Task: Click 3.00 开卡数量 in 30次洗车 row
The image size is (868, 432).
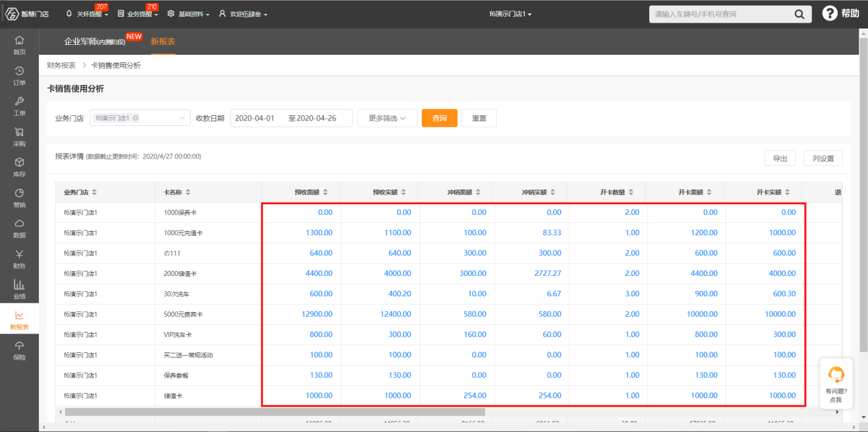Action: pos(632,294)
